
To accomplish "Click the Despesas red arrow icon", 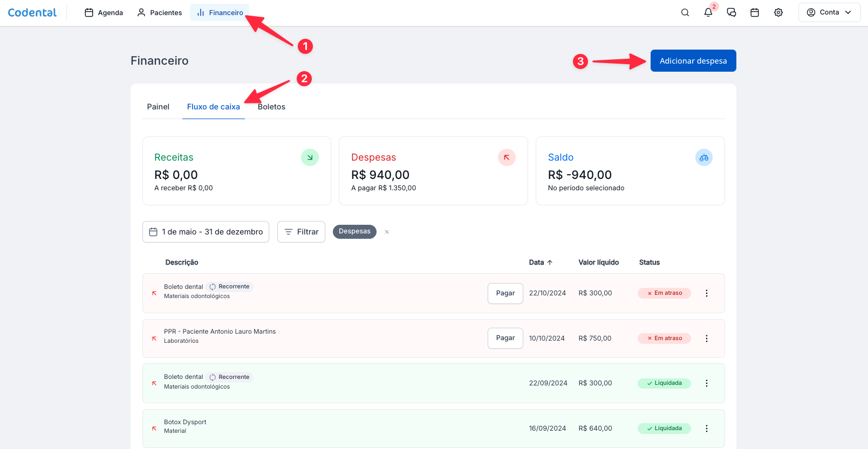I will pyautogui.click(x=507, y=157).
